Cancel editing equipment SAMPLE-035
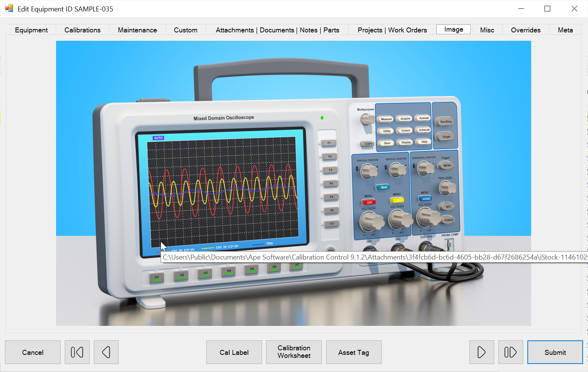 (32, 352)
